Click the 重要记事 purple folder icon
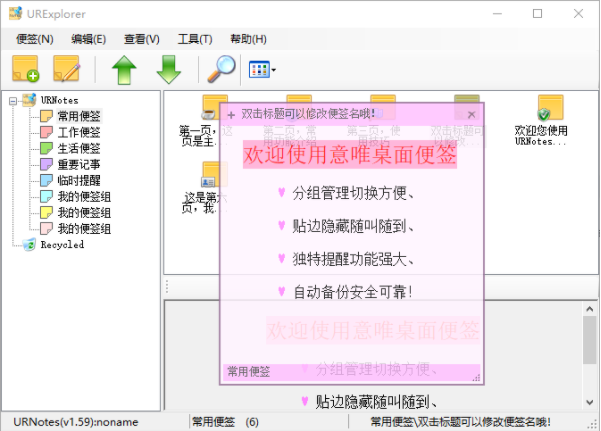This screenshot has height=431, width=601. click(46, 165)
